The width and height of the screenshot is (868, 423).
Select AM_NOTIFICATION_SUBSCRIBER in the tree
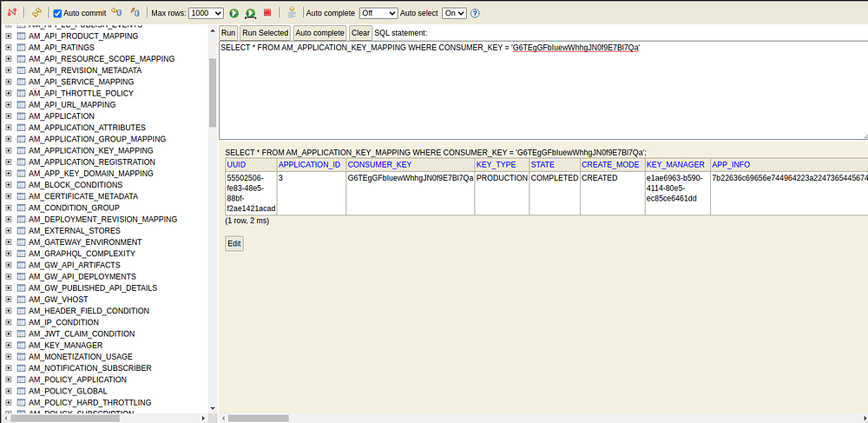coord(89,367)
